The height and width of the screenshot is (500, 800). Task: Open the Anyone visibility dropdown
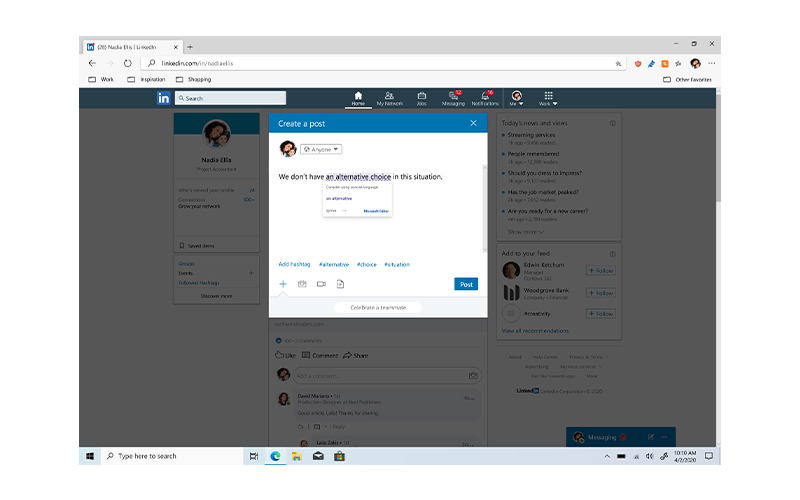[x=321, y=149]
